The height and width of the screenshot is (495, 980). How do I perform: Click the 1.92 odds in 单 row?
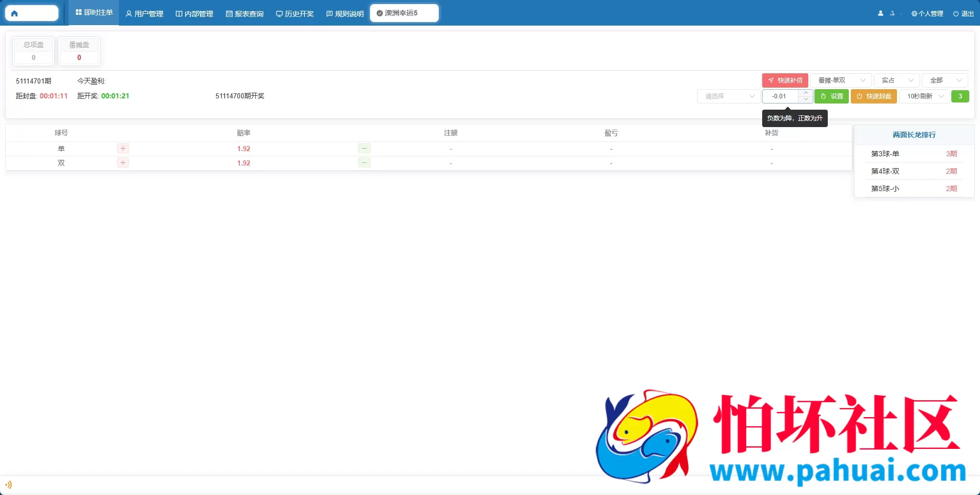pyautogui.click(x=243, y=149)
